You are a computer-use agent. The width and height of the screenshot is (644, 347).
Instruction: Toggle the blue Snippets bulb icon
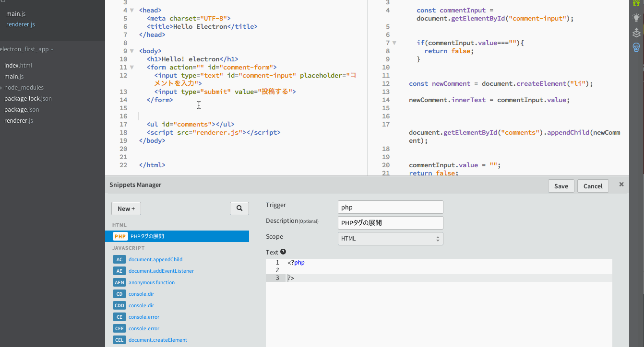(x=636, y=47)
